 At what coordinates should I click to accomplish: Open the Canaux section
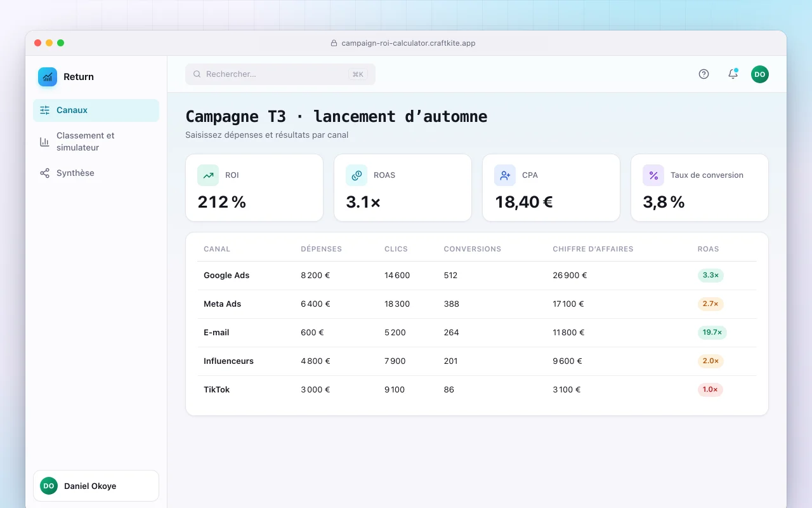(x=96, y=110)
